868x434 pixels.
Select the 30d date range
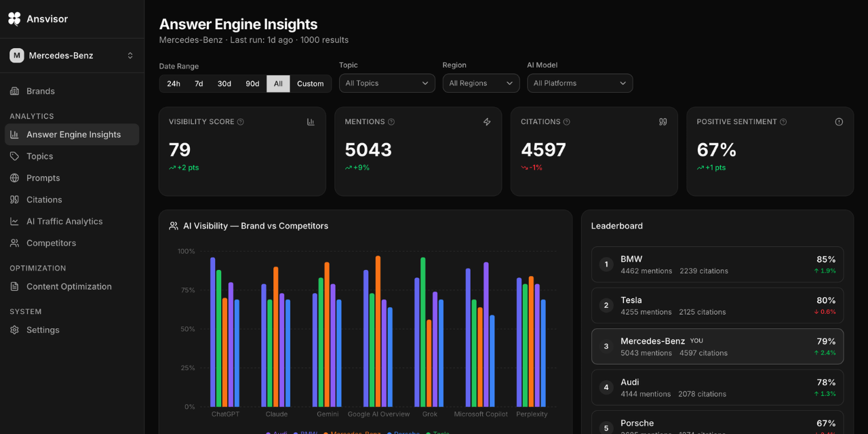(224, 83)
